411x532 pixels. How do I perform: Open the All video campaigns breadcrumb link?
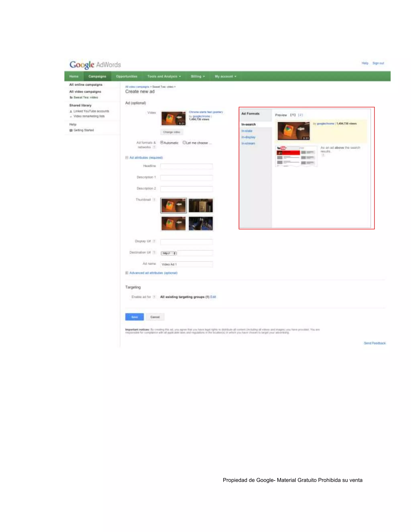(137, 87)
